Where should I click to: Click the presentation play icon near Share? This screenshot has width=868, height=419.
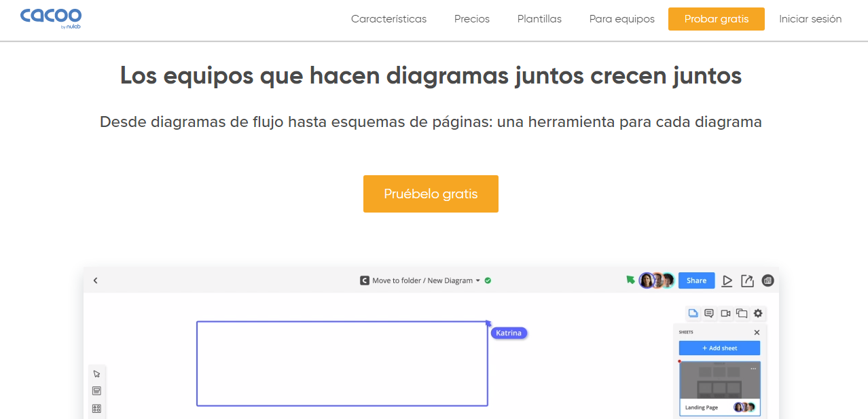[x=727, y=280]
